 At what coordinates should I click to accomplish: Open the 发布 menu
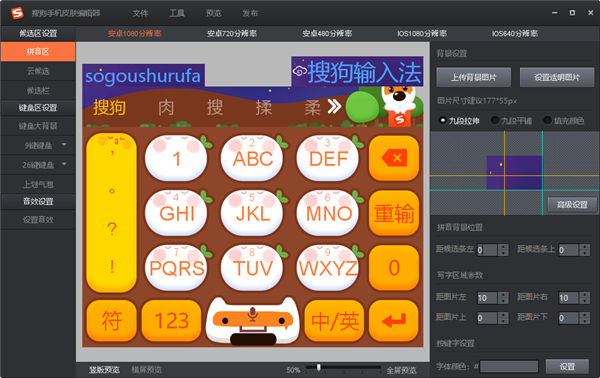250,13
